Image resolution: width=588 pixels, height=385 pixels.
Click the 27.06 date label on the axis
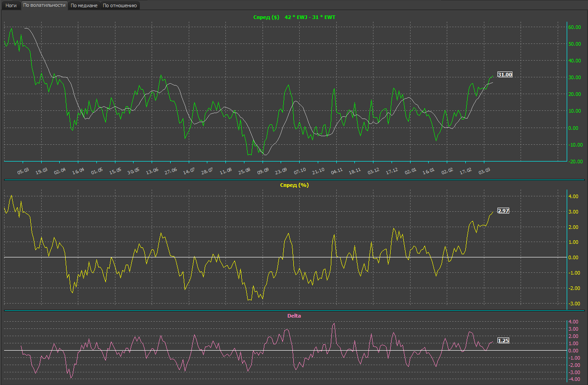pos(171,171)
